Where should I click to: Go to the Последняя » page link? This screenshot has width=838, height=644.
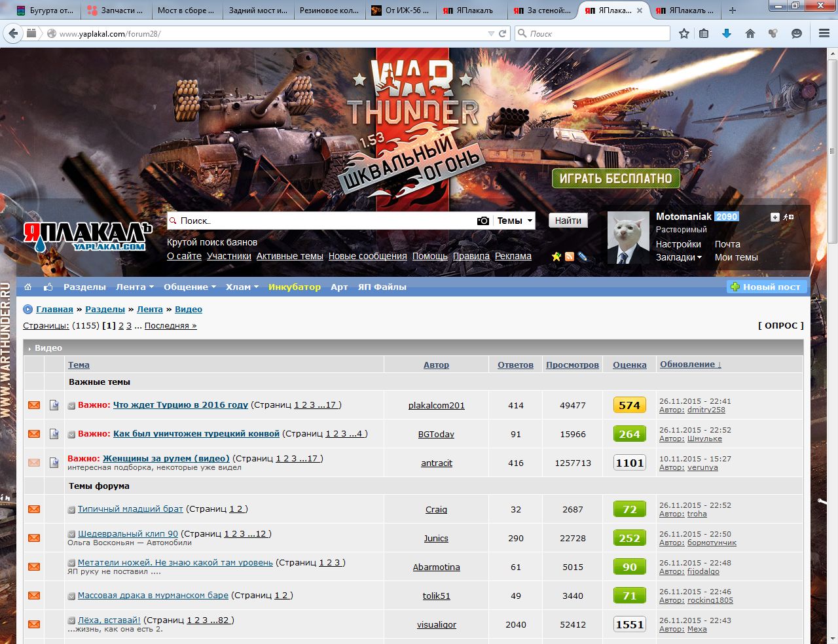pyautogui.click(x=170, y=325)
